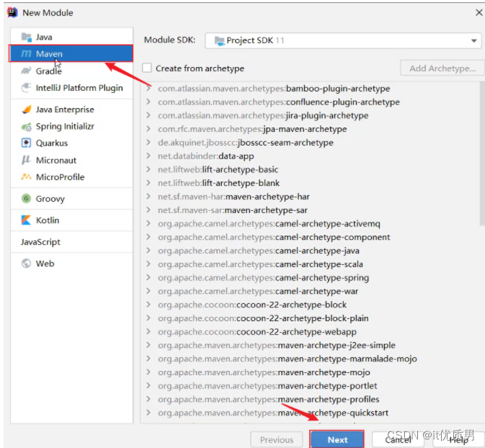The height and width of the screenshot is (448, 485).
Task: Choose Gradle in the module list
Action: [72, 71]
